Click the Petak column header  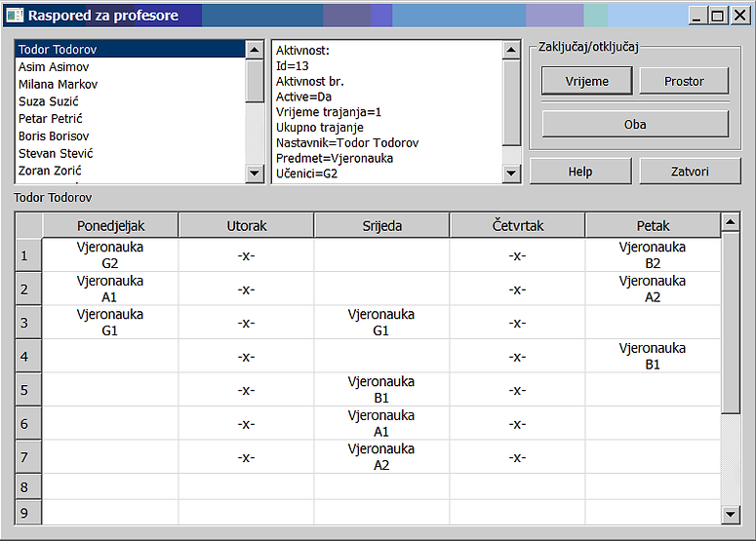(653, 225)
